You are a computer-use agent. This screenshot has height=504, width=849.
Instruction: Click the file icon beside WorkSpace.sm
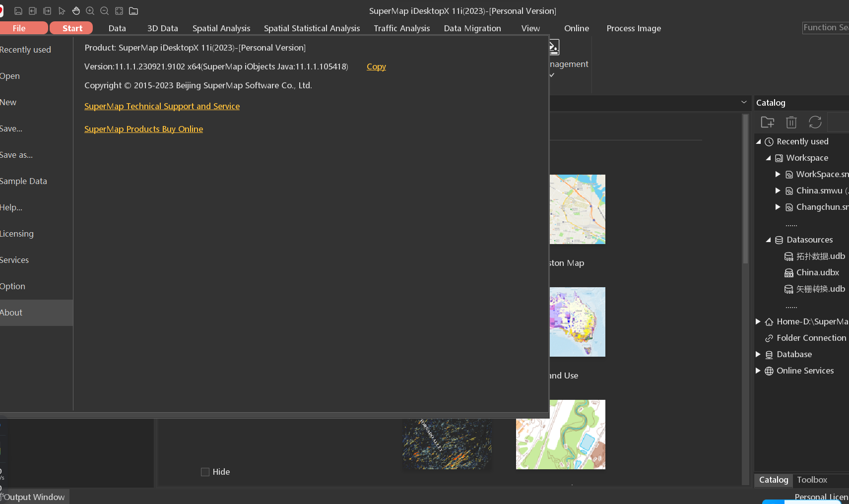pos(789,175)
